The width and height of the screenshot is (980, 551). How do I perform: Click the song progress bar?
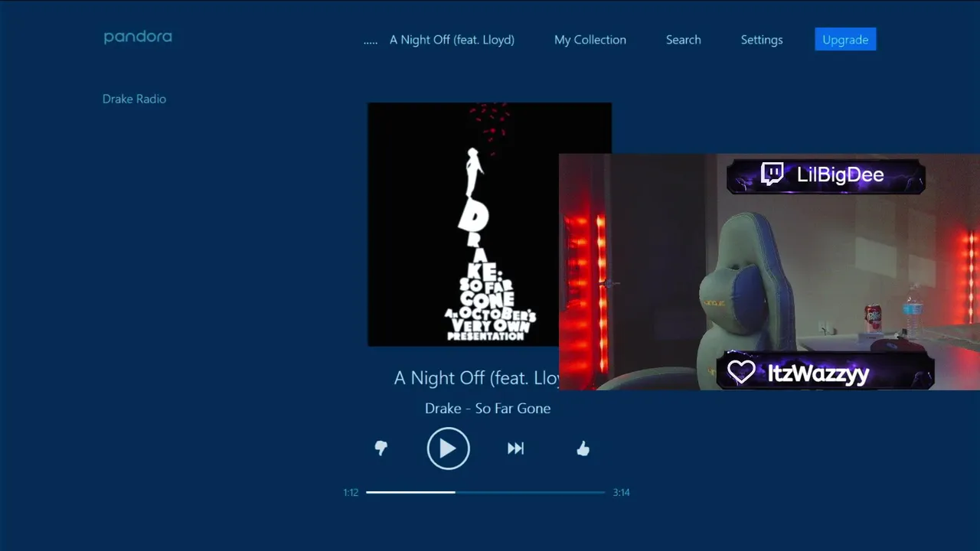(x=485, y=492)
